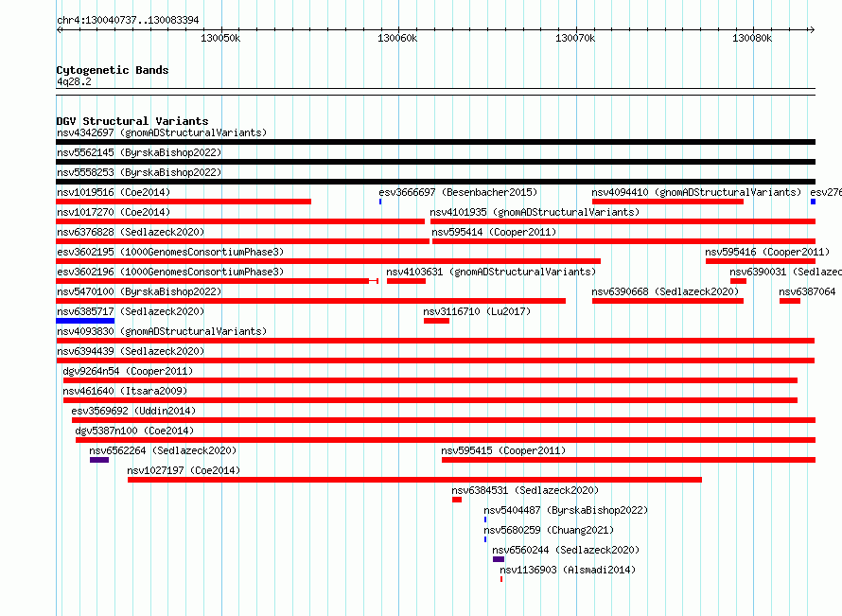Click the 130080k ruler position label
The image size is (842, 616).
pyautogui.click(x=752, y=38)
